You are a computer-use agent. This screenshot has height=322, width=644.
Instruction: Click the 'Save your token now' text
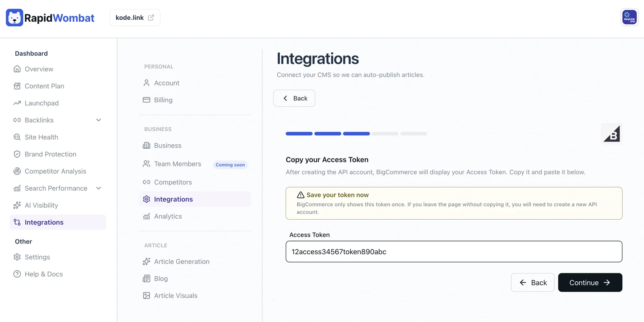[x=338, y=195]
